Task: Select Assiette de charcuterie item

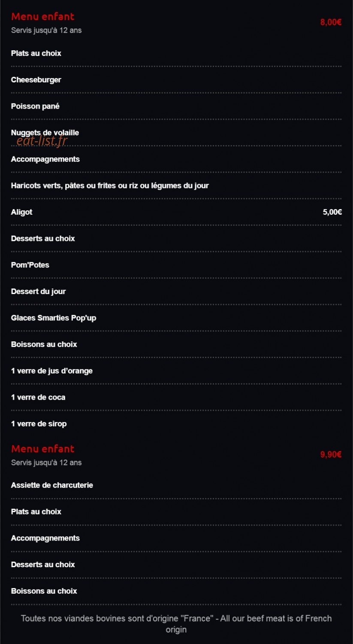Action: tap(52, 485)
